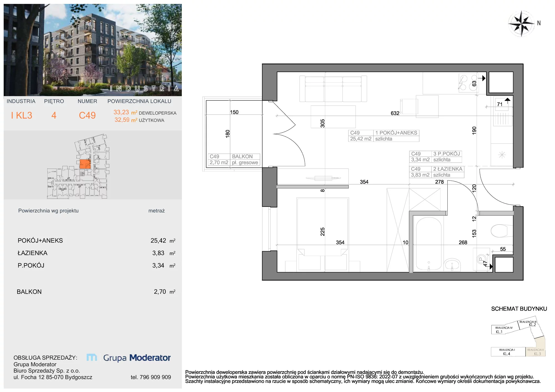Click the toilet symbol in the bathroom
555x392 pixels.
(502, 231)
